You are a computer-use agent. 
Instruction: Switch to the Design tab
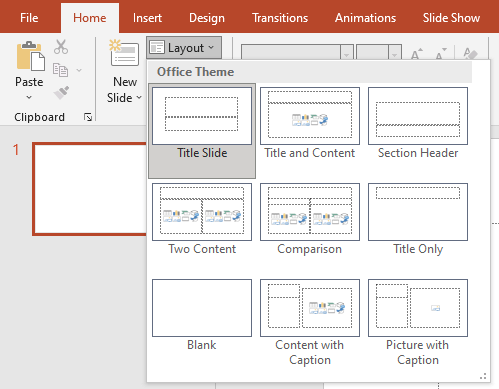[207, 18]
